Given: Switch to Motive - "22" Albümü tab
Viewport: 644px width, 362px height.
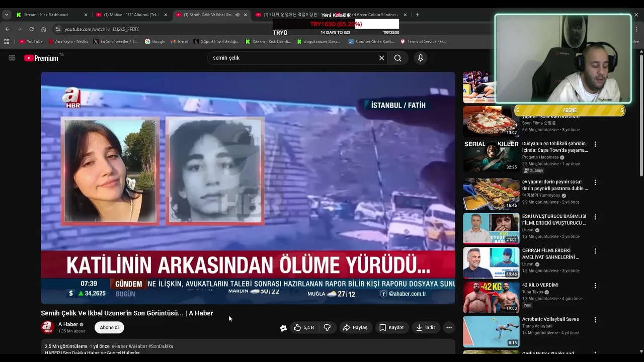Looking at the screenshot, I should click(x=131, y=15).
